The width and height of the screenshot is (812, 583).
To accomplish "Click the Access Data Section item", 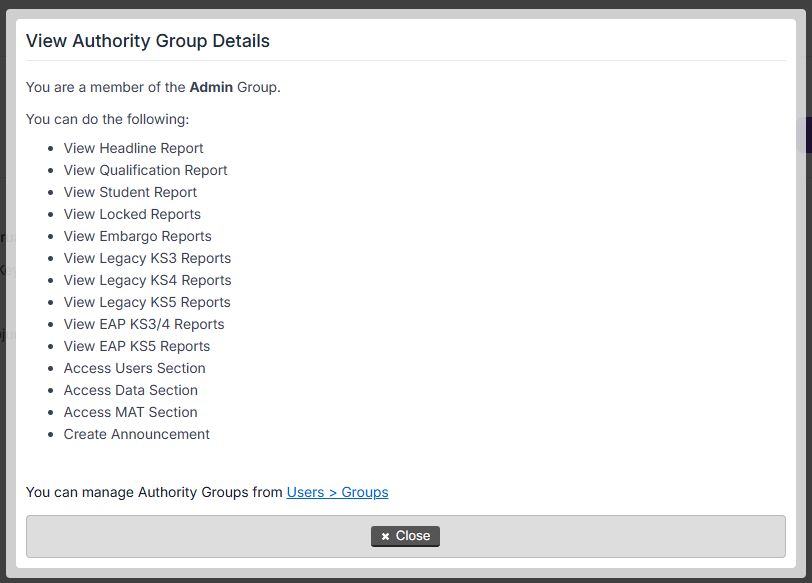I will pos(130,390).
